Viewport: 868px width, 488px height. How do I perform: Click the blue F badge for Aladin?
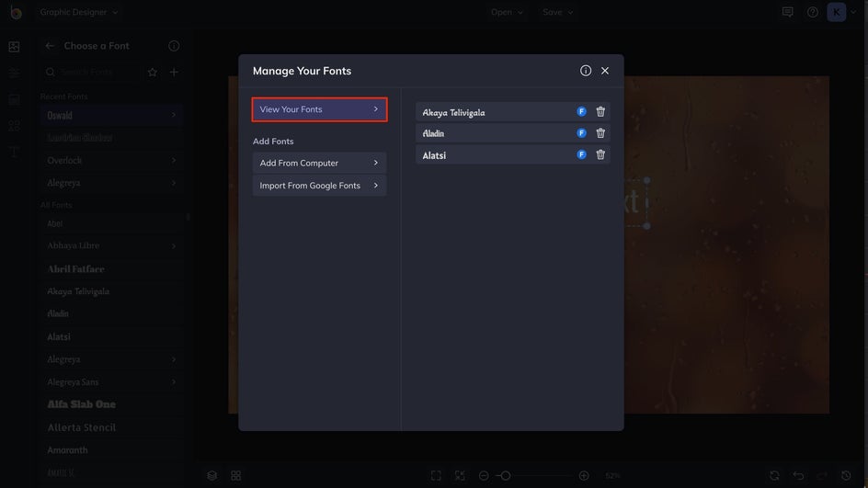click(x=581, y=132)
